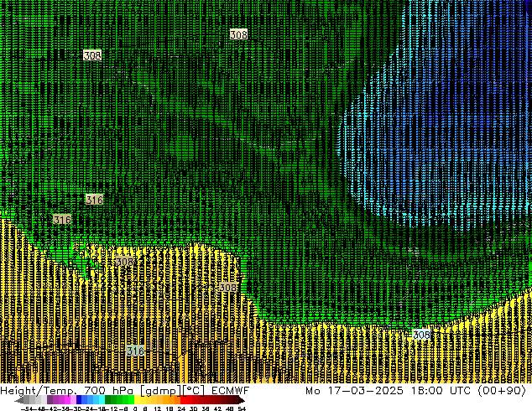Click the 308 label near bottom-right edge
Screen dimensions: 532x411
pos(421,335)
